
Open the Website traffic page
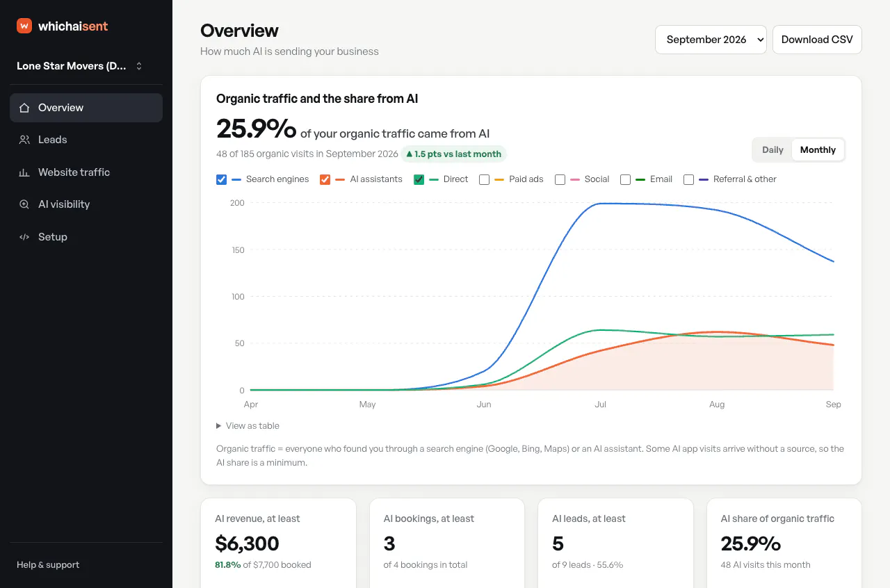tap(86, 172)
